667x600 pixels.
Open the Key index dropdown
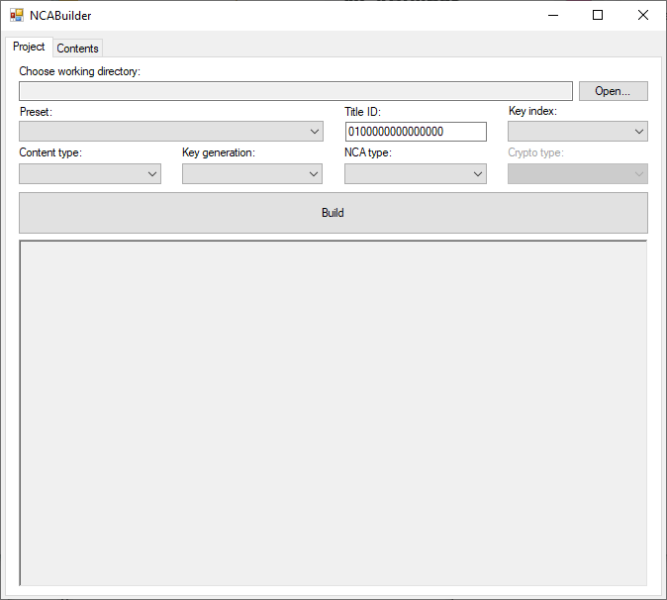577,131
